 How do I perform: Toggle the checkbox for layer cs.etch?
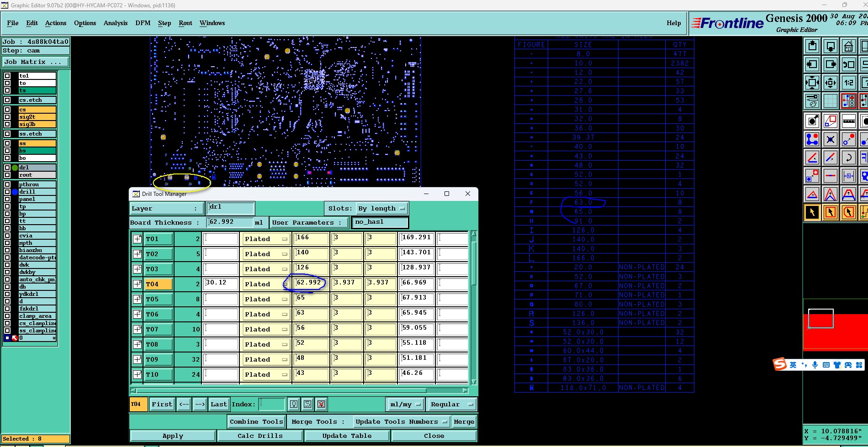coord(7,100)
